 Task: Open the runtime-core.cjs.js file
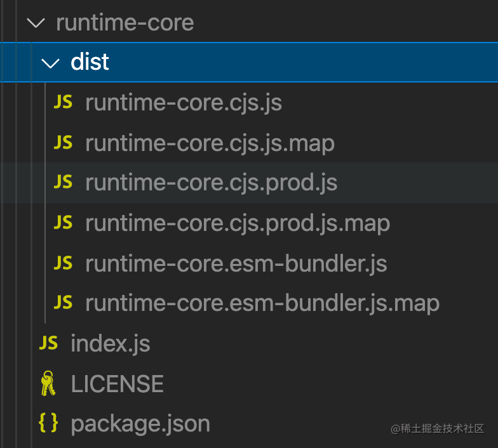tap(183, 102)
